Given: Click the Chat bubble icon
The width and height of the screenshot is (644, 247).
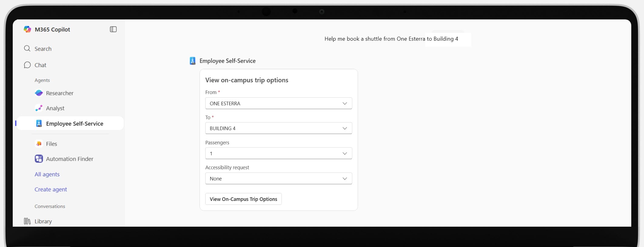Looking at the screenshot, I should tap(27, 65).
